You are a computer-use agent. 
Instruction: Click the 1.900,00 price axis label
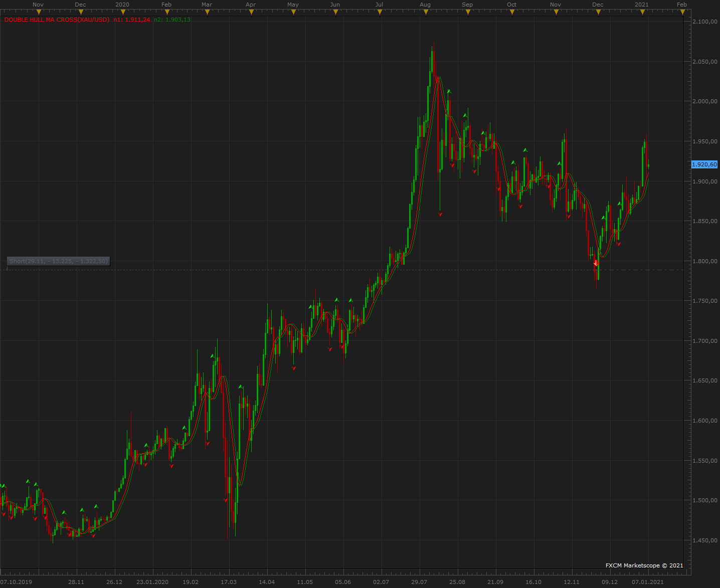click(704, 181)
